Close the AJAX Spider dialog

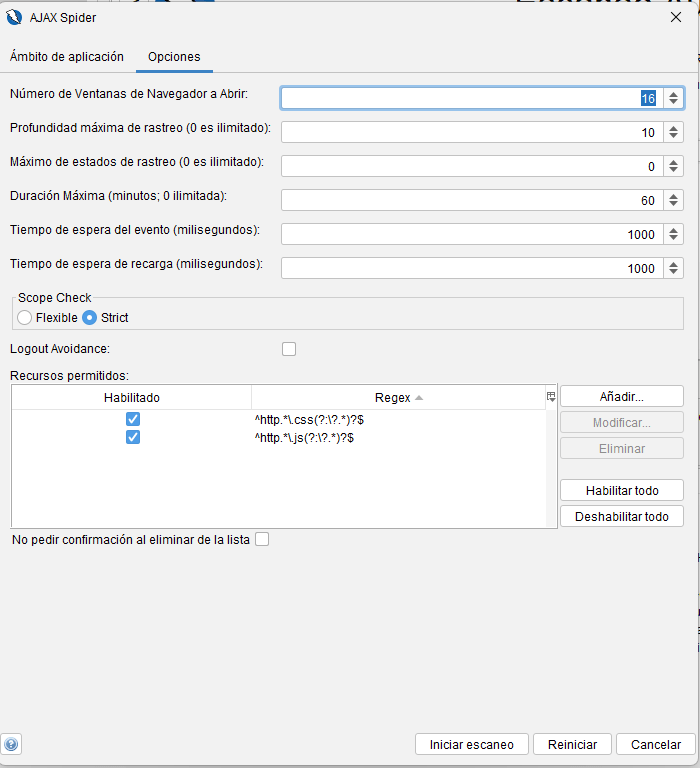click(675, 17)
